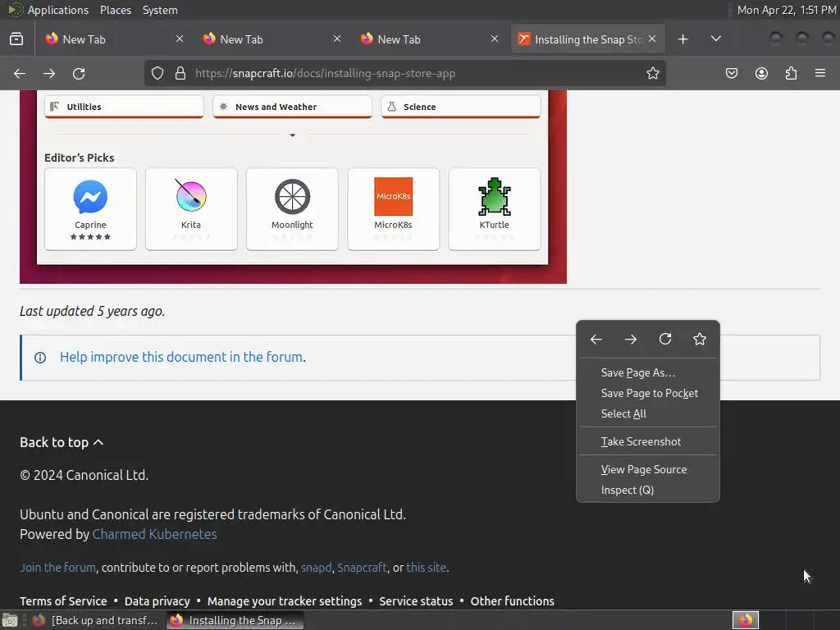Close the third New Tab

tap(495, 39)
